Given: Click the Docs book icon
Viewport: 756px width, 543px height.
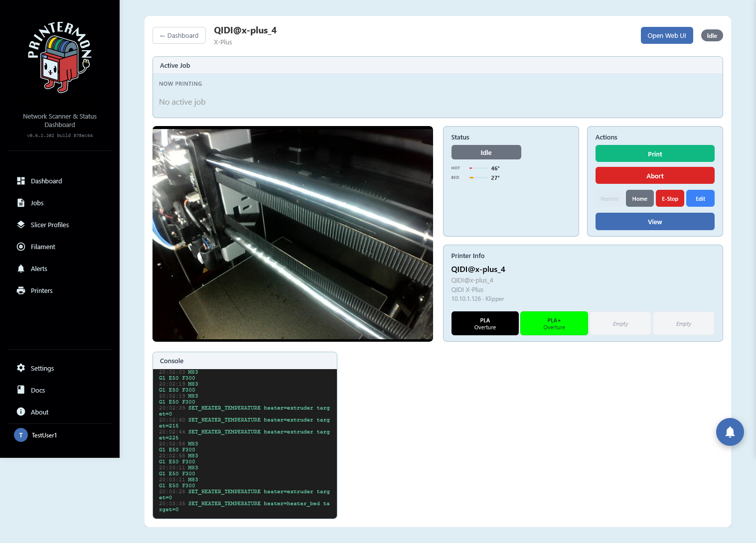Looking at the screenshot, I should coord(21,390).
